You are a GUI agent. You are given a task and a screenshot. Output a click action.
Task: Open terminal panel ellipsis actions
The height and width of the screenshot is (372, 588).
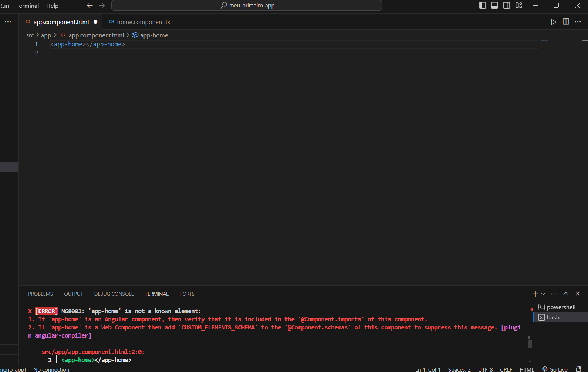[554, 294]
